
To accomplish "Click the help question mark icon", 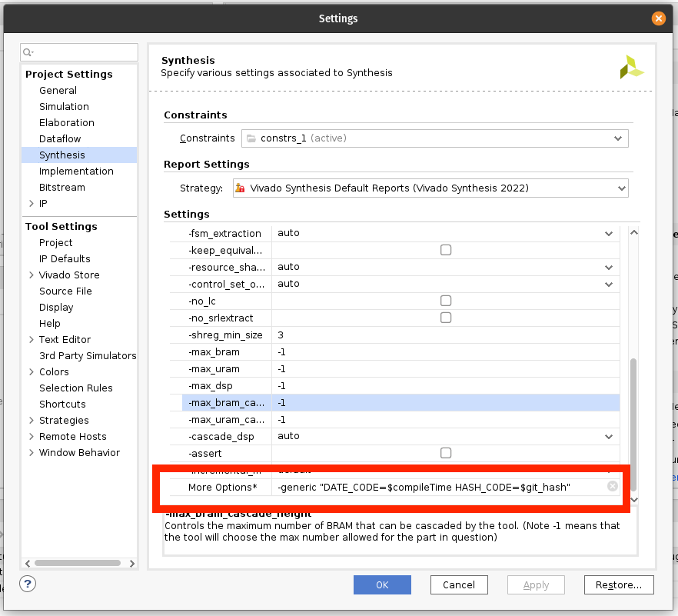I will [28, 584].
